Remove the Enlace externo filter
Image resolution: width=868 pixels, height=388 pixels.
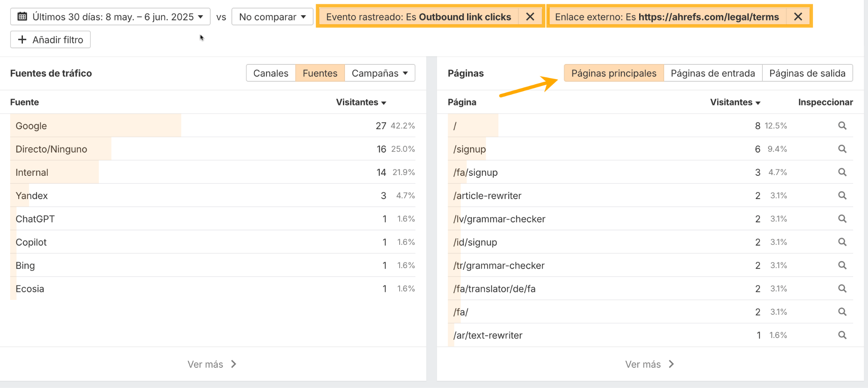pos(798,17)
